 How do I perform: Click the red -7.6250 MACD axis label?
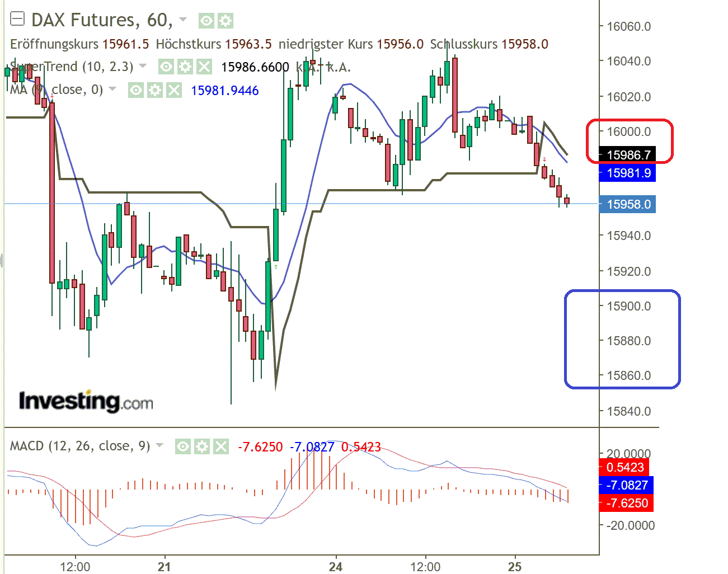pos(626,503)
